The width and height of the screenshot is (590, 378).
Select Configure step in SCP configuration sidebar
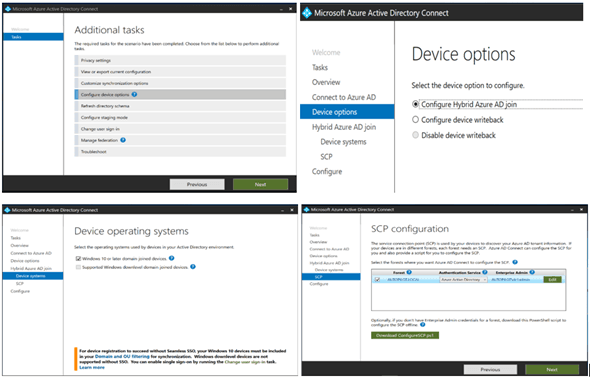coord(319,284)
